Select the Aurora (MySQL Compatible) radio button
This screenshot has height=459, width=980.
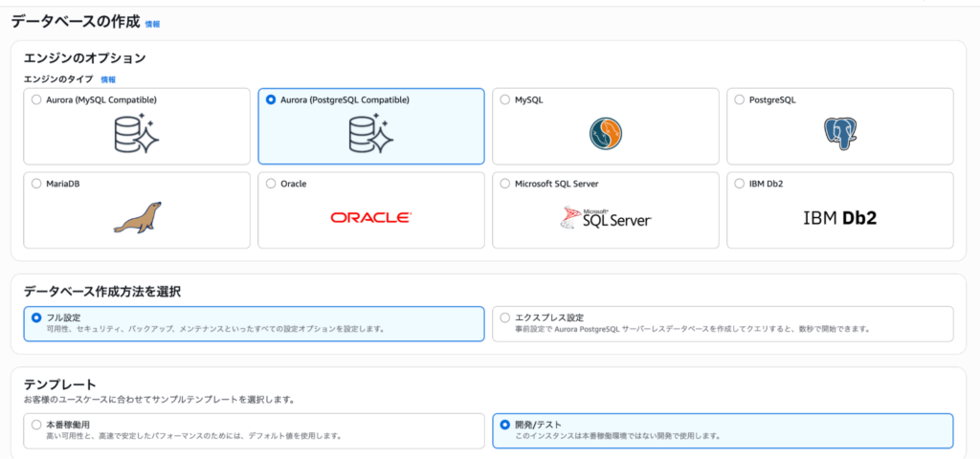[36, 99]
